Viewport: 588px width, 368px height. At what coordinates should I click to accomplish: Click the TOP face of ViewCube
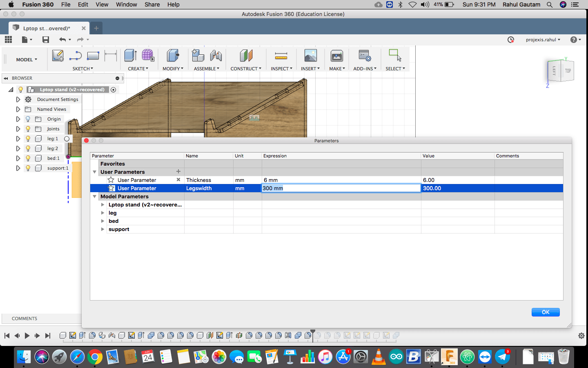pyautogui.click(x=568, y=71)
